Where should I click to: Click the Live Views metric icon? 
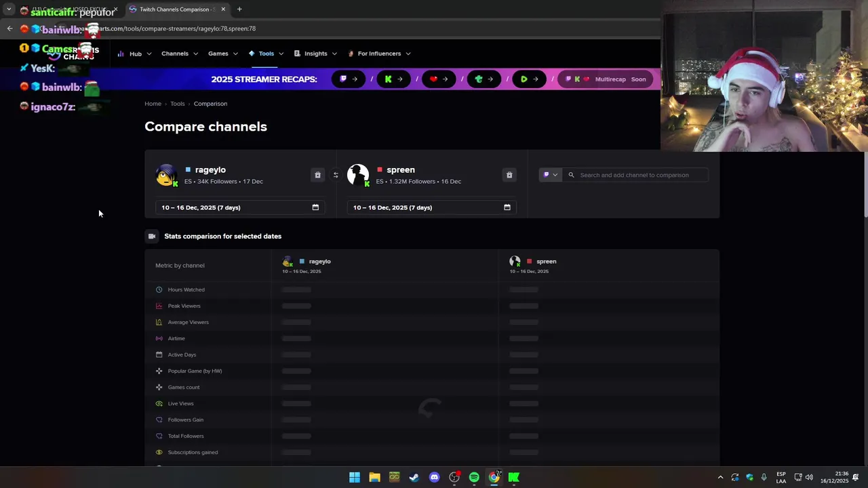(x=159, y=403)
